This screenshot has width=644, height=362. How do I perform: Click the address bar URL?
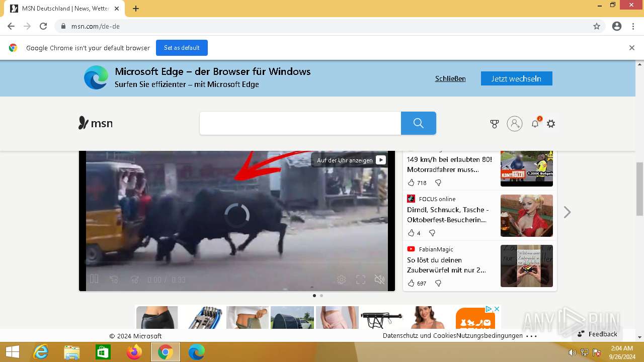coord(96,26)
